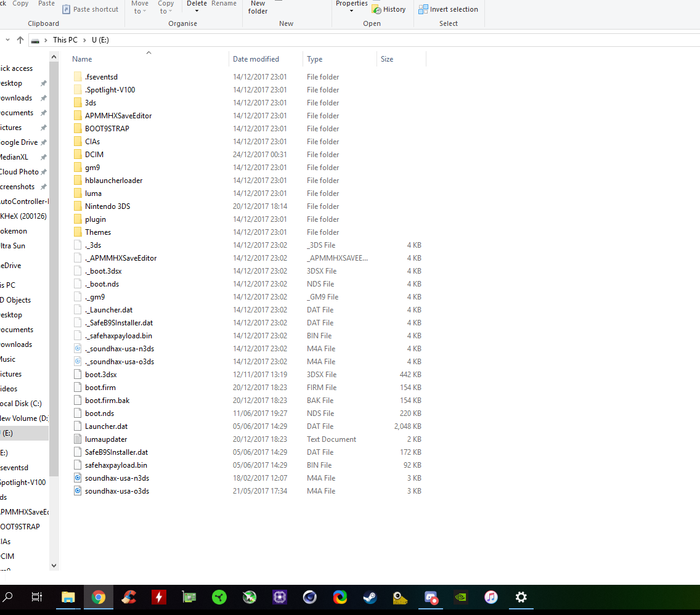Select New Volume (D:) in sidebar
The height and width of the screenshot is (615, 700).
point(24,418)
